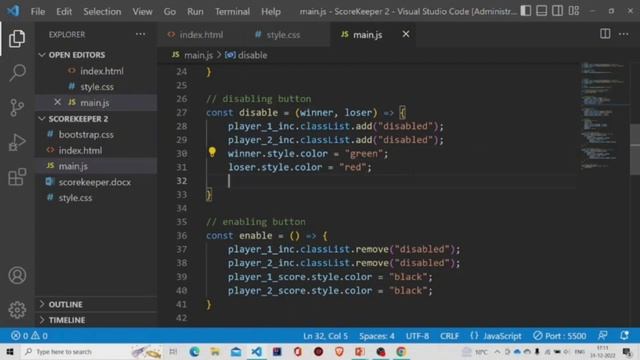Open the Run menu
The image size is (640, 360).
point(195,11)
